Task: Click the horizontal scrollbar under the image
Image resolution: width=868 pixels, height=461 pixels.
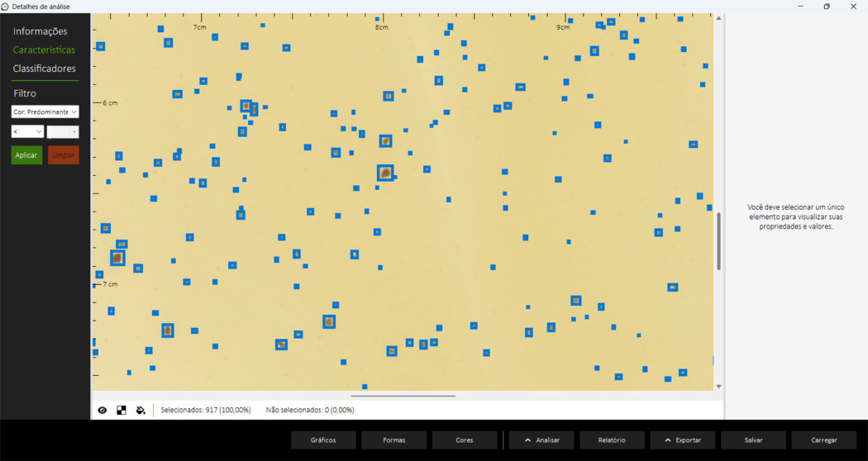Action: 403,396
